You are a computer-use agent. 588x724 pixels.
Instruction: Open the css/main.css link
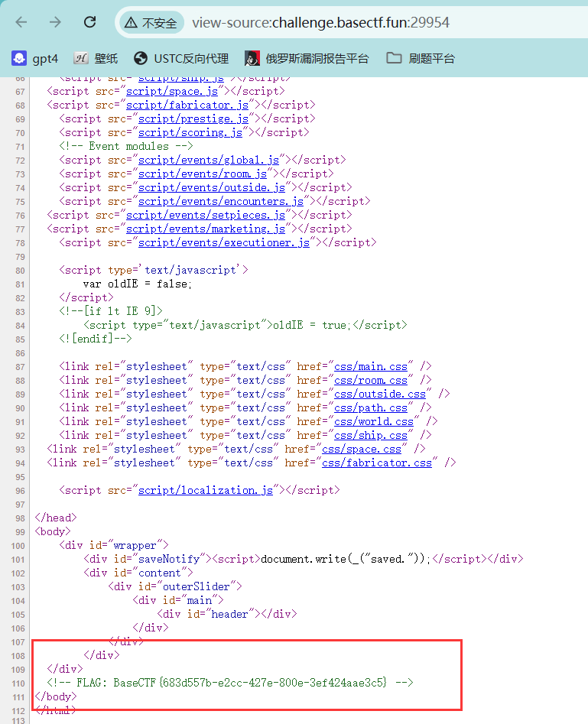(x=371, y=366)
